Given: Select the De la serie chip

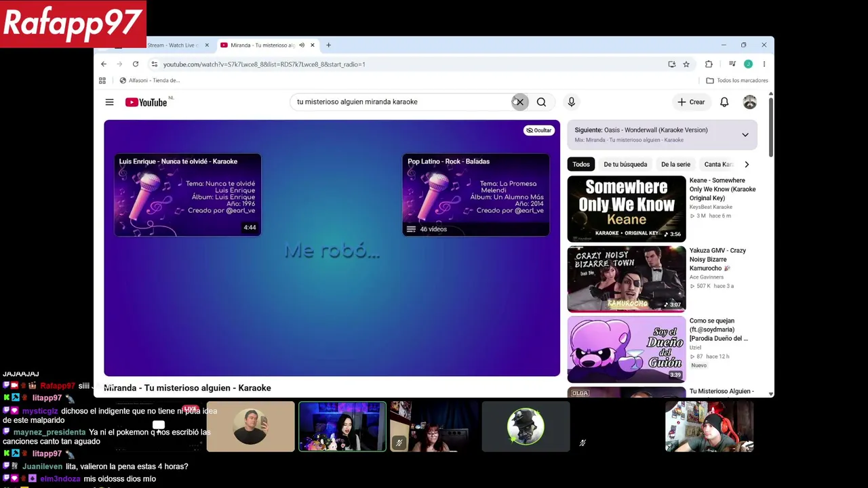Looking at the screenshot, I should click(x=675, y=165).
